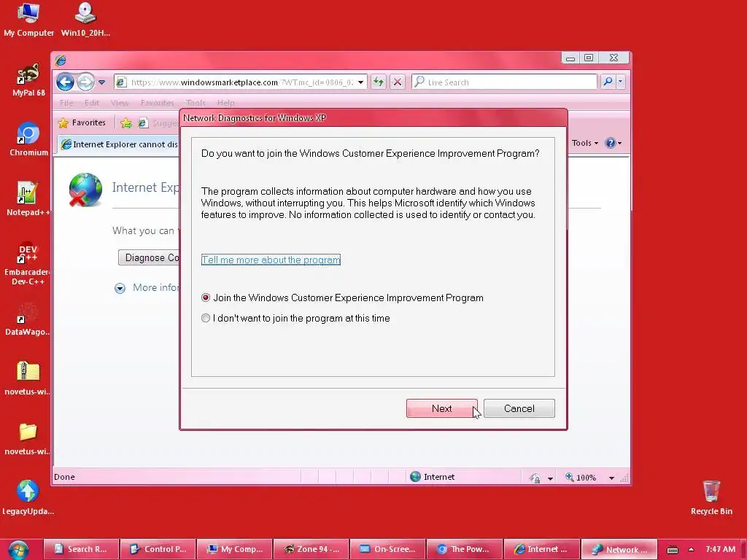Open the novetus-wi folder icon
The image size is (747, 560).
tap(28, 438)
